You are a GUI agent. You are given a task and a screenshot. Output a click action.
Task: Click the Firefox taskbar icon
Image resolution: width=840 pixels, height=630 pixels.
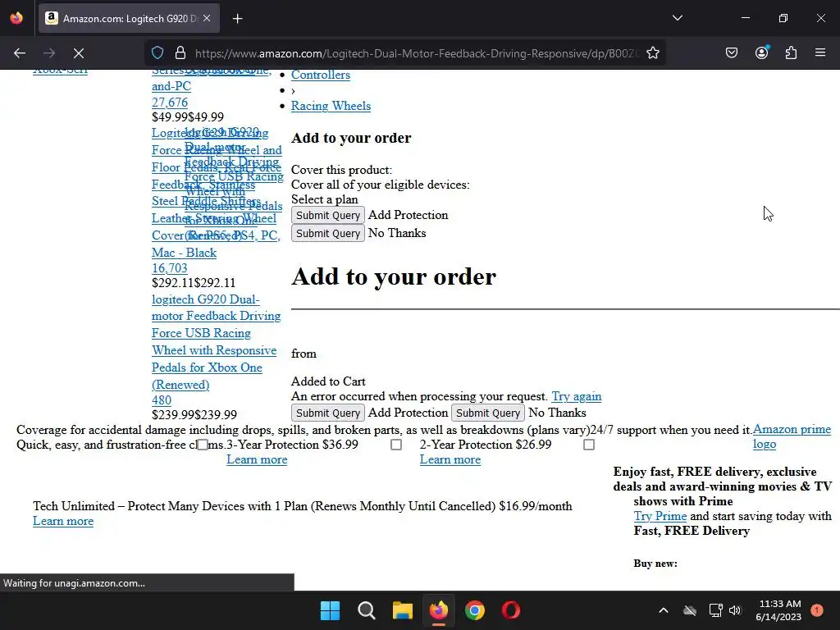tap(439, 610)
